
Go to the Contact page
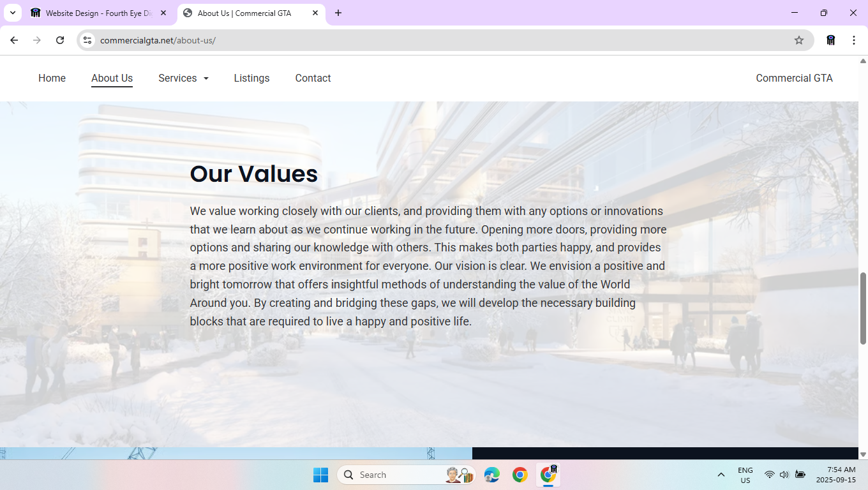(x=313, y=78)
